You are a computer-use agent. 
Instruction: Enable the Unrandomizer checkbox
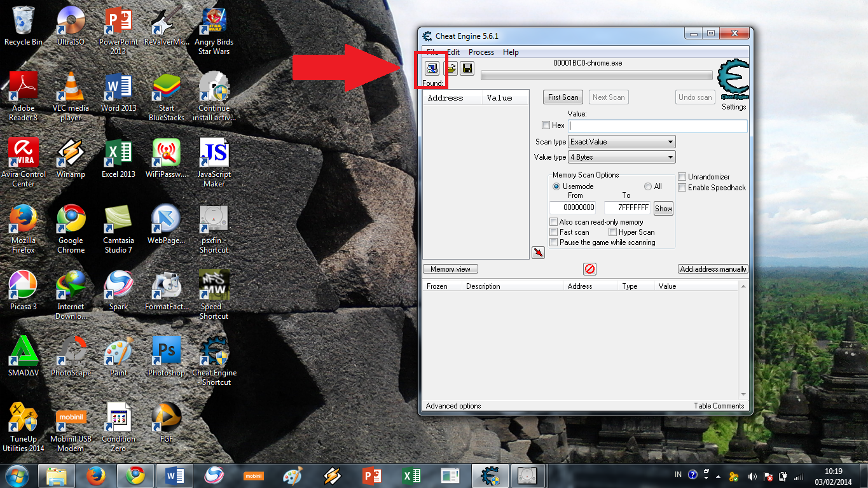pos(682,177)
